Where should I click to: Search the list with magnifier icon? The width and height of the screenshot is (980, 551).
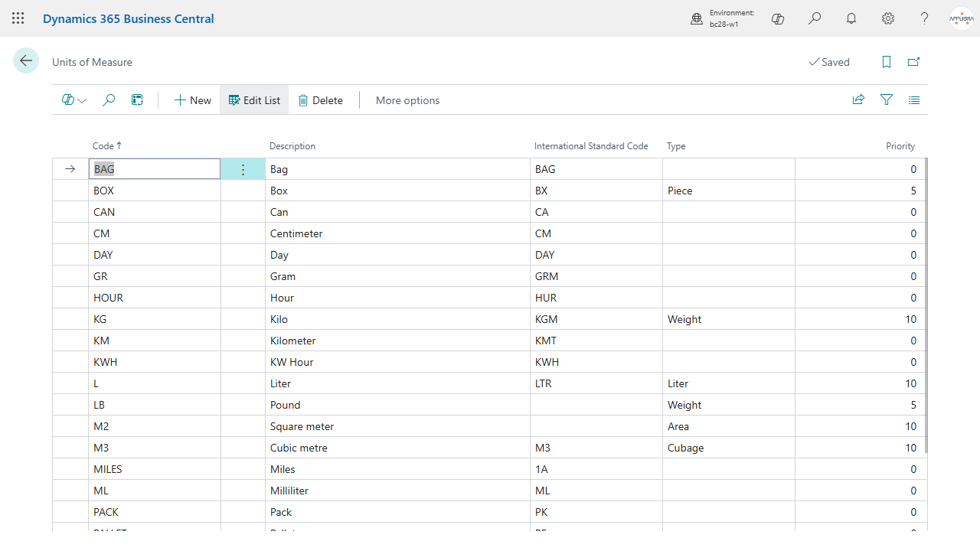click(x=109, y=100)
